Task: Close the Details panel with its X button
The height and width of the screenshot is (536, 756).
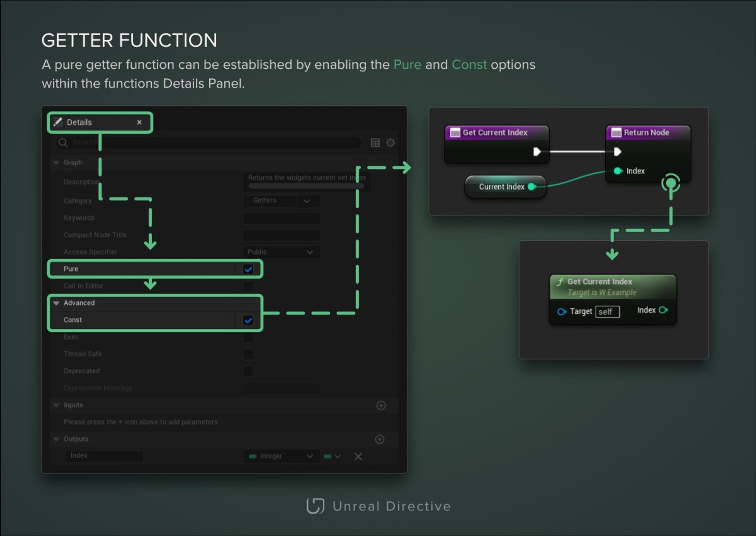Action: pos(139,122)
